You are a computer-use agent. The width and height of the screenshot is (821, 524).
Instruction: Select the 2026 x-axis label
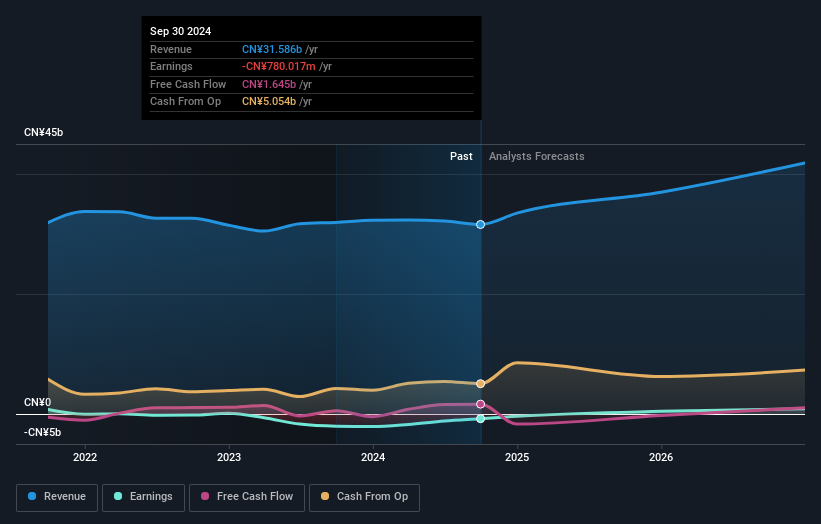pos(661,457)
